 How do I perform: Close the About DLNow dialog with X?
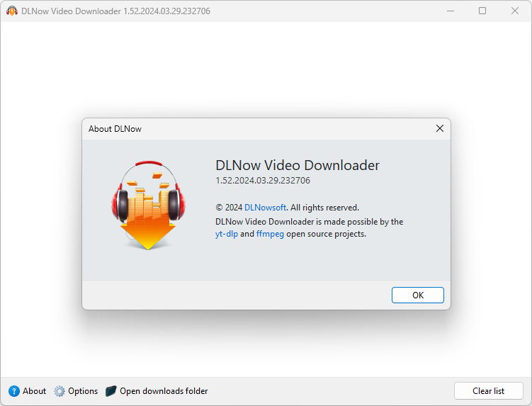coord(440,128)
